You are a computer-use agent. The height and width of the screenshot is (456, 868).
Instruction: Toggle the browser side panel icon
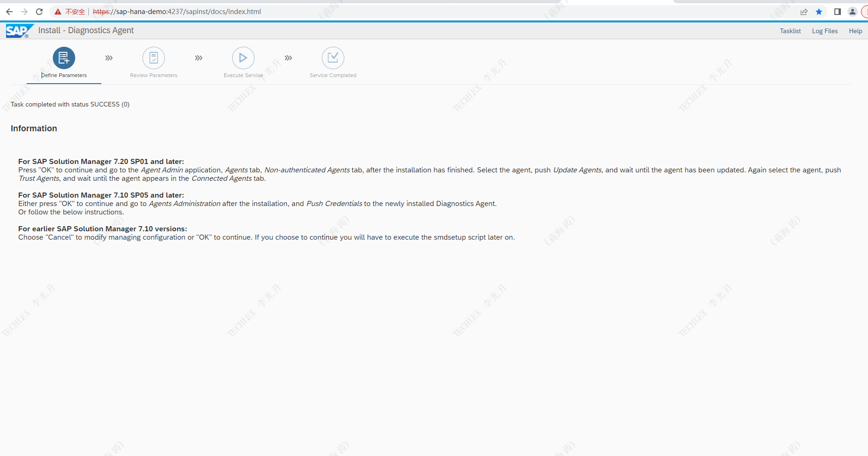pyautogui.click(x=838, y=12)
